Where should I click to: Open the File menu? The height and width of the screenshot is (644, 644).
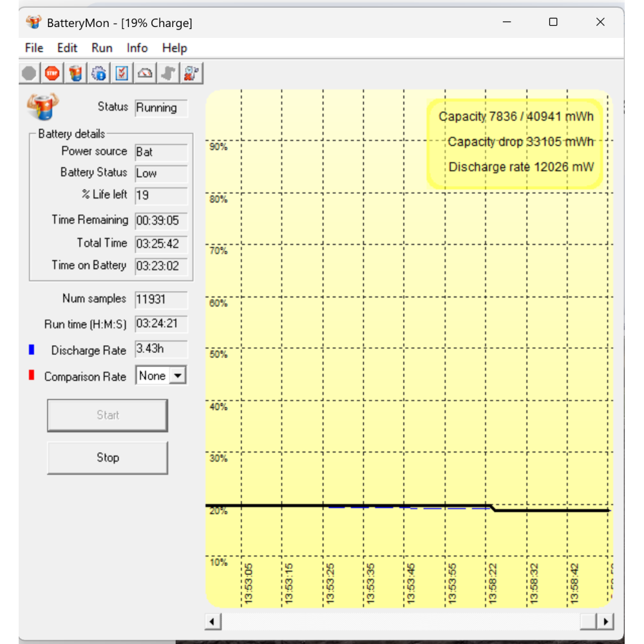click(34, 48)
